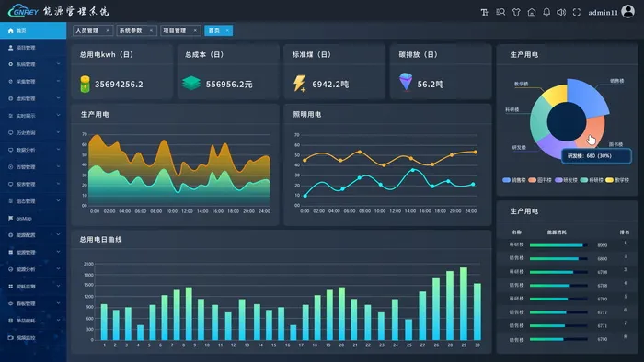The width and height of the screenshot is (644, 362).
Task: Open the 组态管理 sidebar item
Action: pyautogui.click(x=33, y=201)
